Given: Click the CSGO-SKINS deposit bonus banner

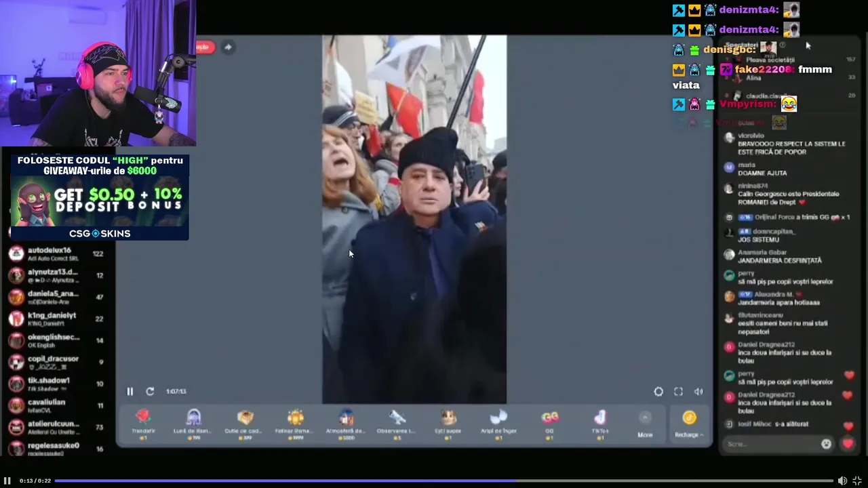Looking at the screenshot, I should 100,197.
